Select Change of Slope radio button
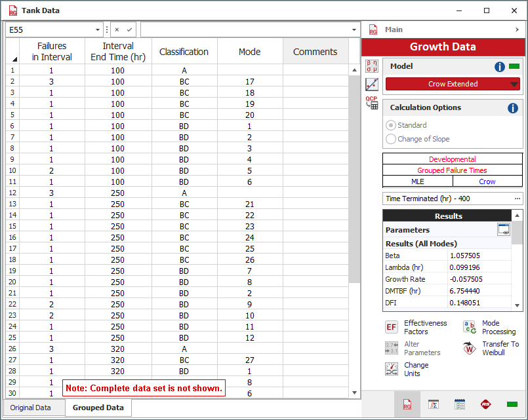 pyautogui.click(x=392, y=139)
